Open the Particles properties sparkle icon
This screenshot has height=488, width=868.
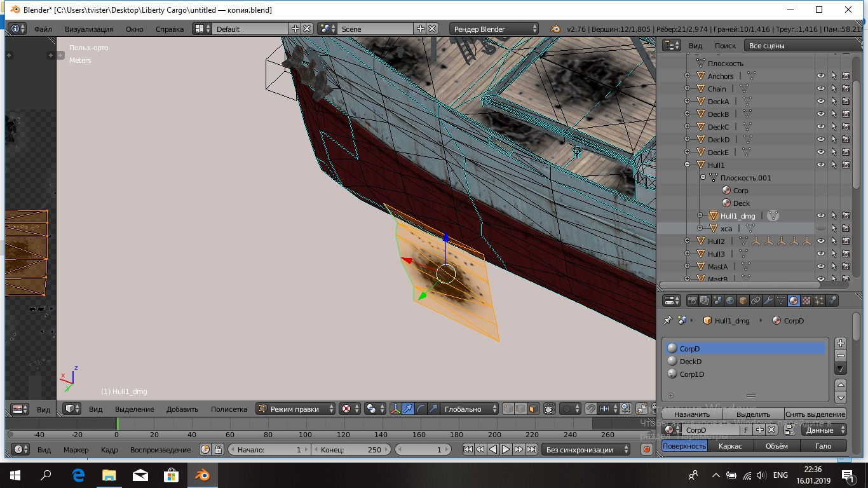(819, 301)
